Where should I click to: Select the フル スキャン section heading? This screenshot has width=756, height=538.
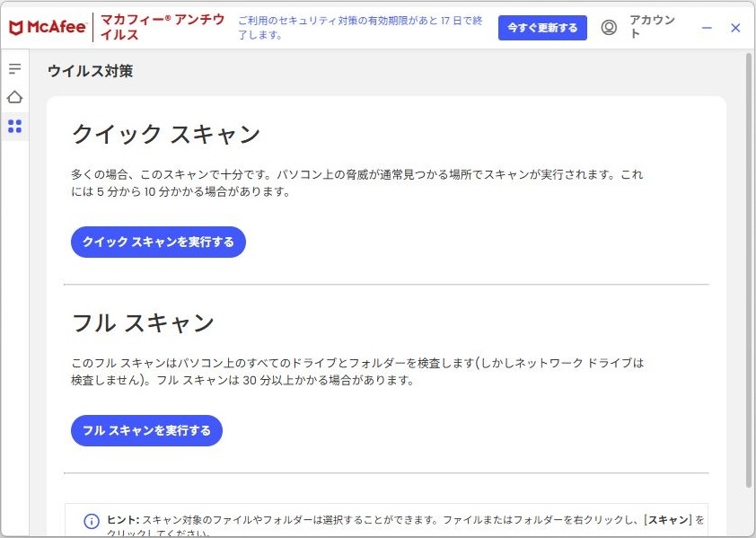(143, 322)
